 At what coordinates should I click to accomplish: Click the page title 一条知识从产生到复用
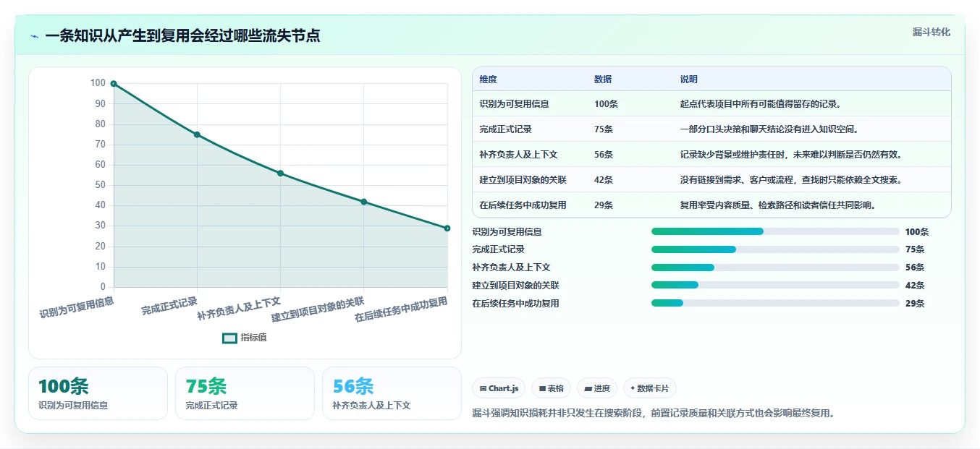coord(182,36)
